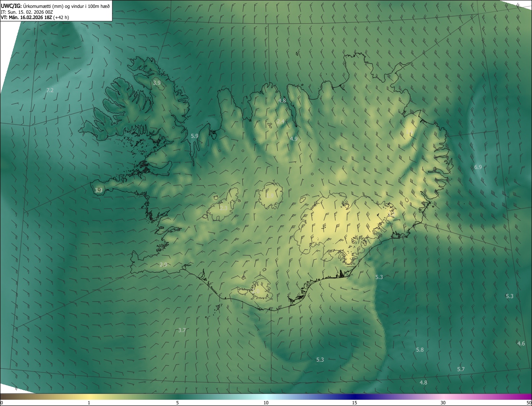Click the 7.2 value over the western sea
This screenshot has width=532, height=406.
point(50,90)
